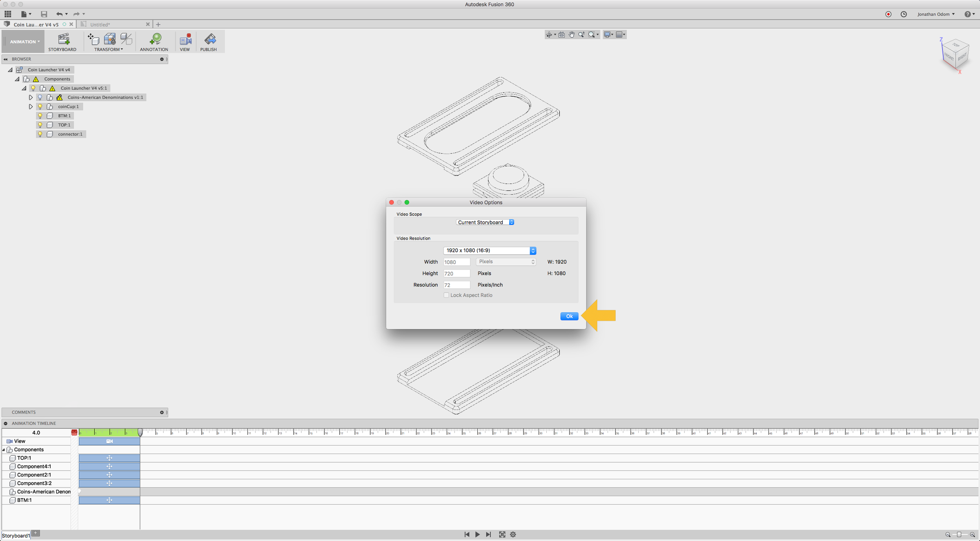The image size is (980, 541).
Task: Hide the connector:1 component lightbulb
Action: click(x=40, y=134)
